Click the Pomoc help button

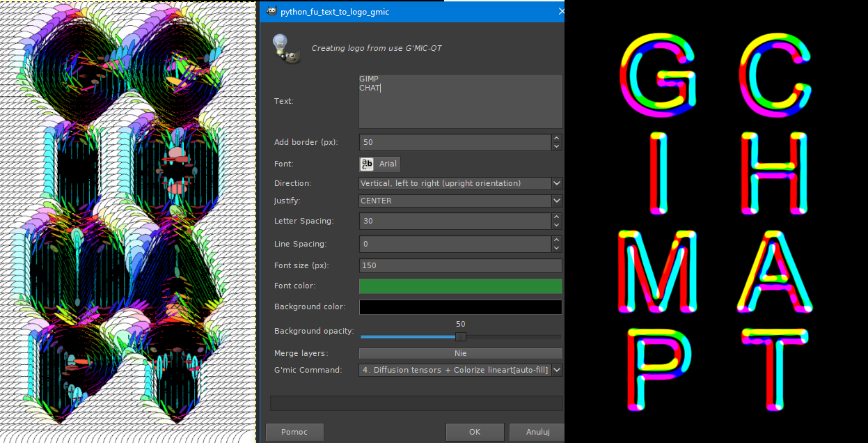click(x=294, y=432)
